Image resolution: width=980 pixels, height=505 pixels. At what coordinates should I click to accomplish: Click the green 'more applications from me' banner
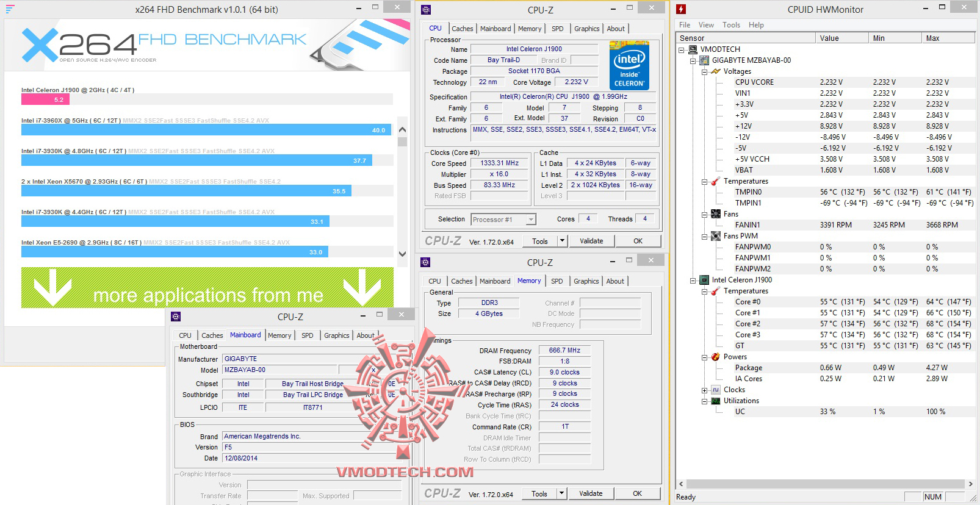pos(207,287)
